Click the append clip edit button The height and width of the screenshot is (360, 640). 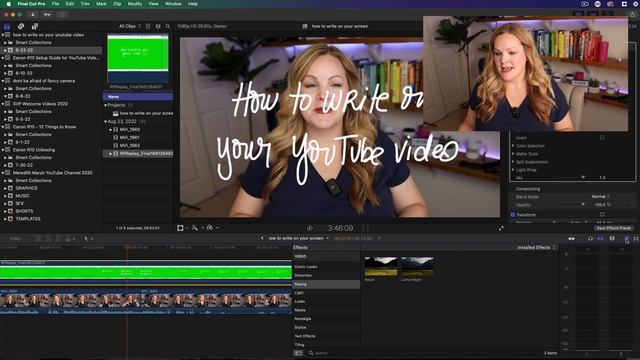[x=58, y=238]
